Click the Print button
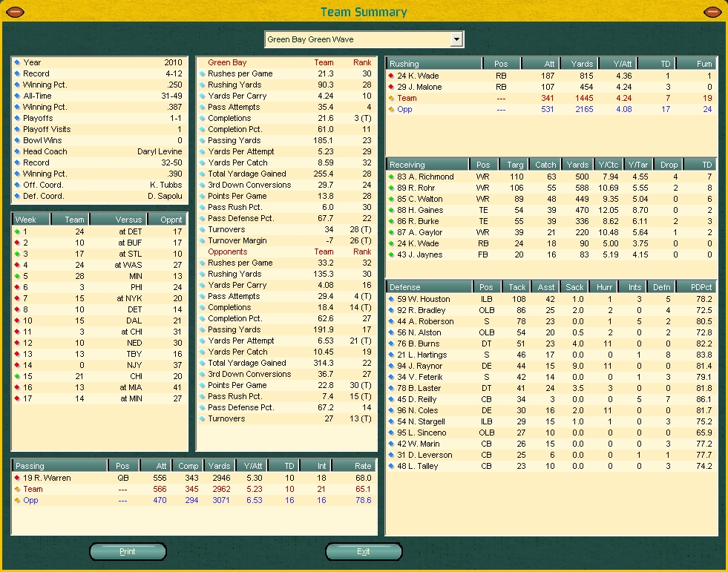The image size is (728, 572). pyautogui.click(x=128, y=551)
